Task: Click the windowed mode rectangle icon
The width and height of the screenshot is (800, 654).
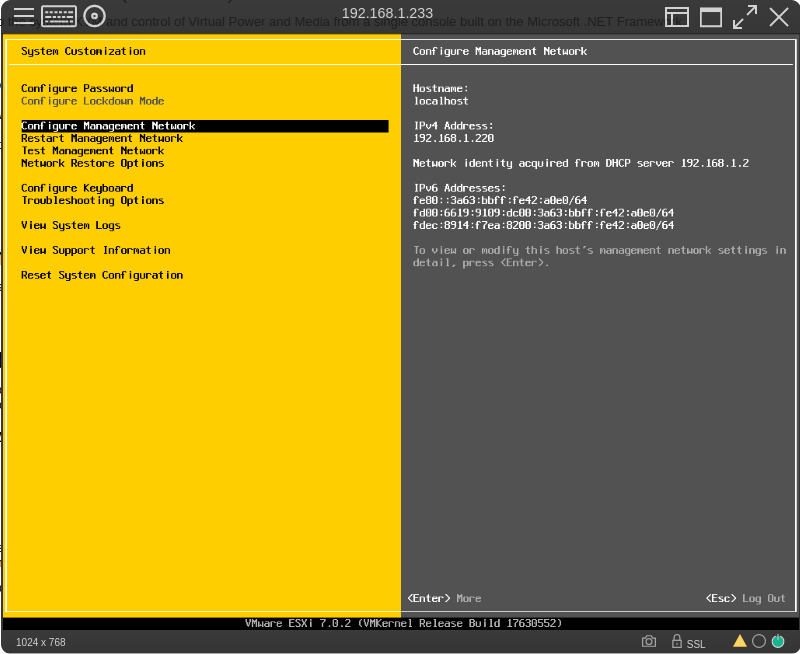Action: coord(711,17)
